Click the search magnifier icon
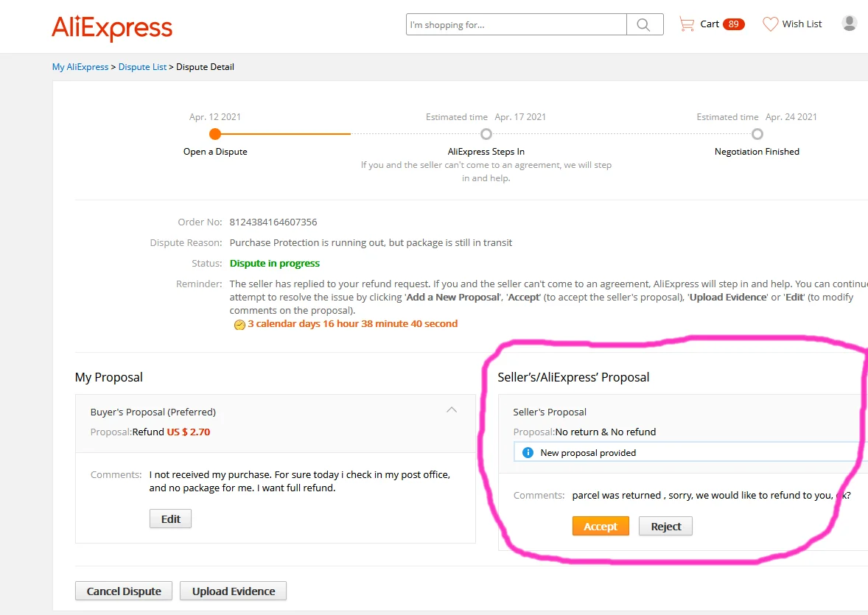Viewport: 868px width, 615px height. 643,24
